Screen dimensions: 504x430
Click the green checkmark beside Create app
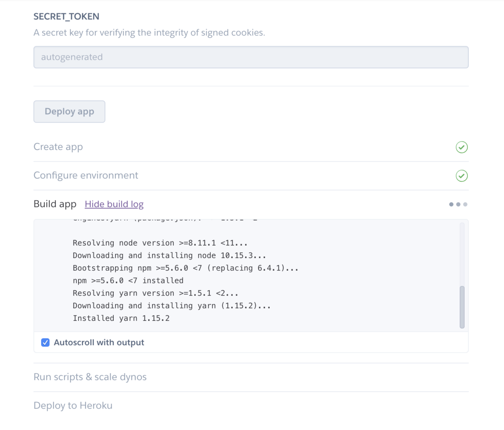click(x=462, y=147)
